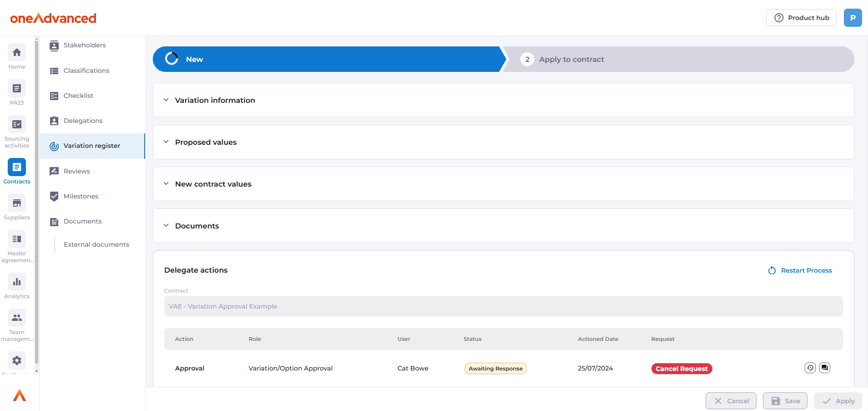
Task: Open Stakeholders in the contract menu
Action: click(85, 45)
